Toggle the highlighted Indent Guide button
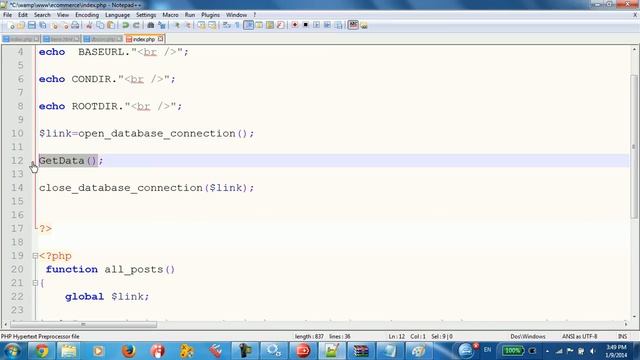The image size is (640, 360). (x=248, y=25)
